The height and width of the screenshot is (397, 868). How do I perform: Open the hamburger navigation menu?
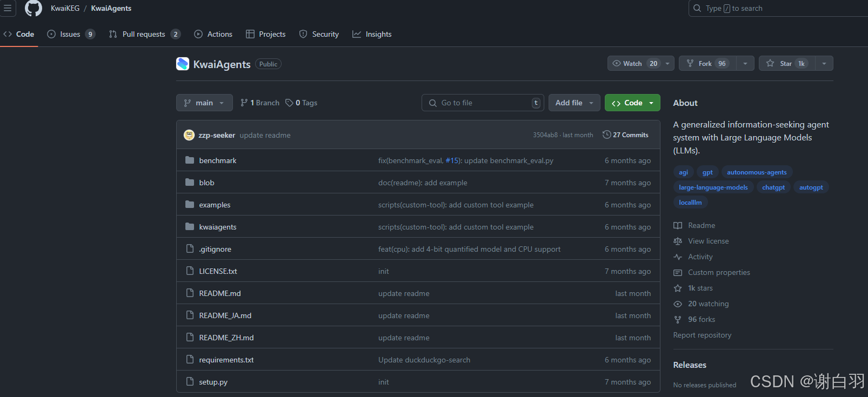coord(8,8)
